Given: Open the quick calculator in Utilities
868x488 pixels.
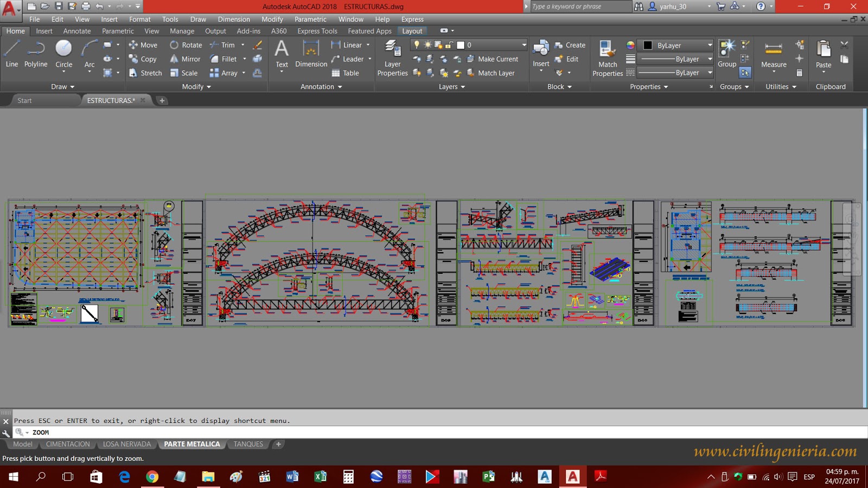Looking at the screenshot, I should coord(799,73).
